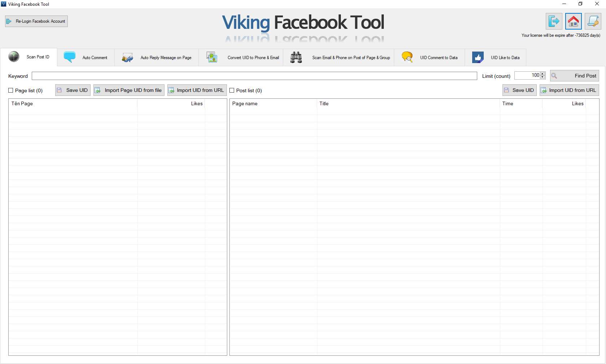Viewport: 606px width, 364px height.
Task: Switch to the Scan Post ID tab
Action: point(29,57)
